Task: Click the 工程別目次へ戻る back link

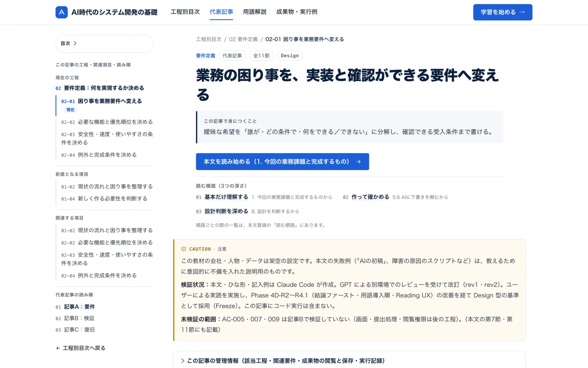Action: coord(80,348)
